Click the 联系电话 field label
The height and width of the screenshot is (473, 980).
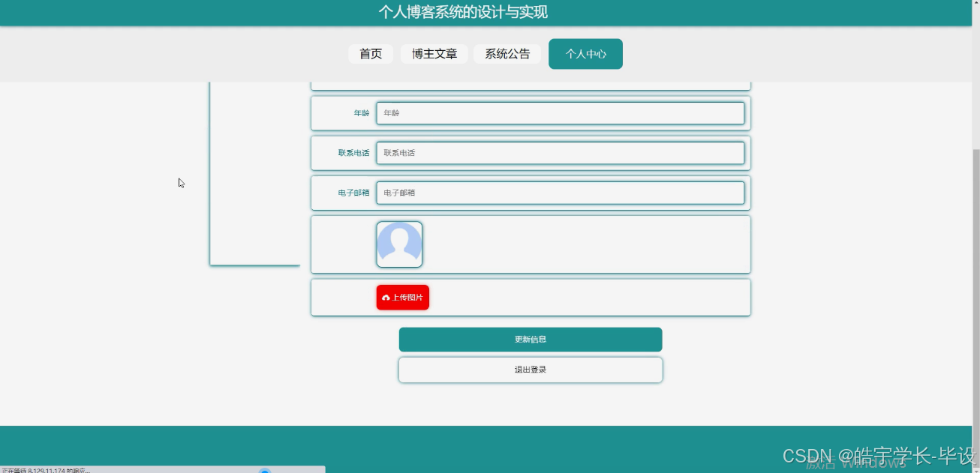[x=354, y=152]
